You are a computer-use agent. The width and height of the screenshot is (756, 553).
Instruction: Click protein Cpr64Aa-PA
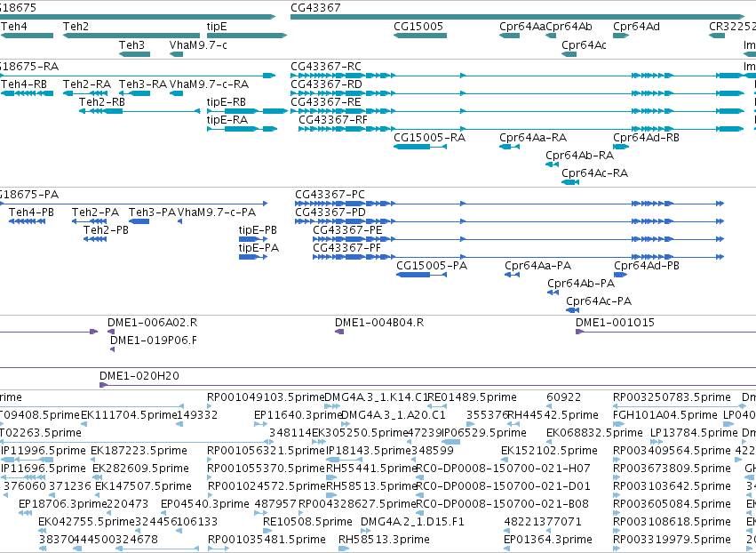point(512,275)
